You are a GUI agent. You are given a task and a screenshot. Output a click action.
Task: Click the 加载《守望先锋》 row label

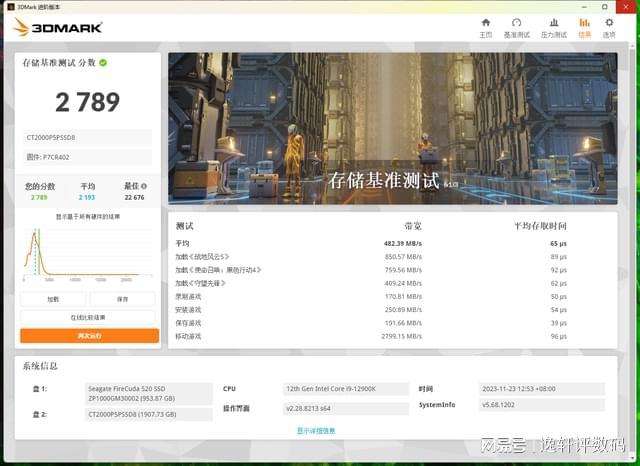[200, 283]
